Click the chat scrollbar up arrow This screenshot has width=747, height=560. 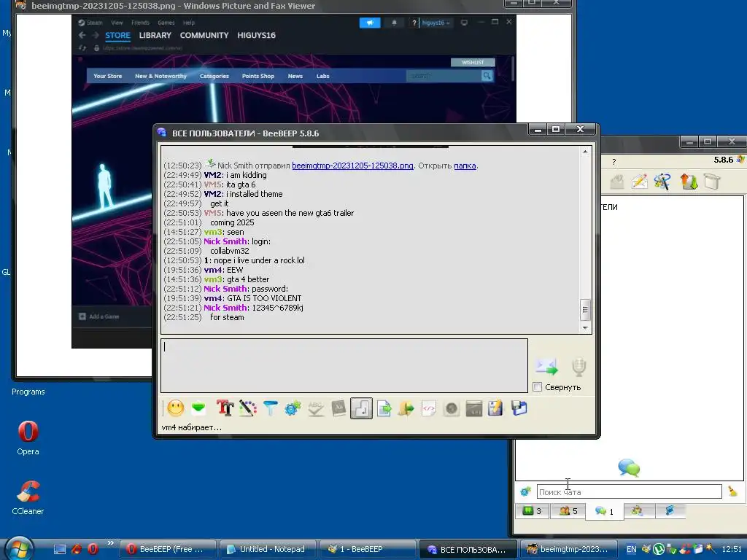(585, 152)
